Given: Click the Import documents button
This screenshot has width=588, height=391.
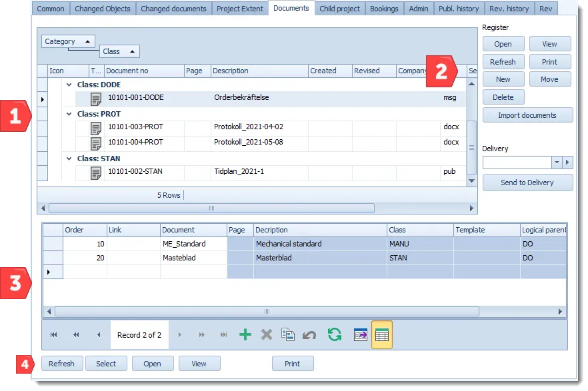Looking at the screenshot, I should (527, 115).
